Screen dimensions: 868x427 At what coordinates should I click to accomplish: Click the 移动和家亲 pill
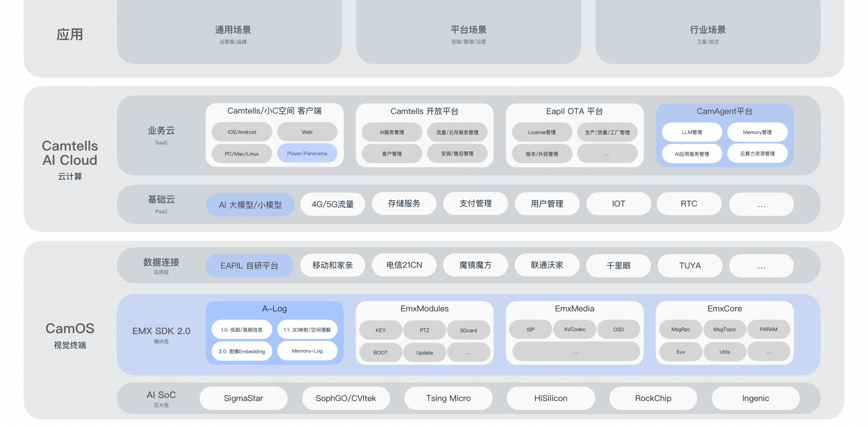(333, 265)
